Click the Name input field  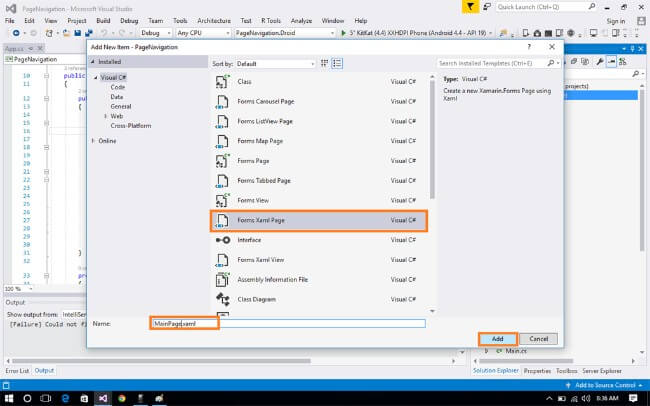click(289, 323)
